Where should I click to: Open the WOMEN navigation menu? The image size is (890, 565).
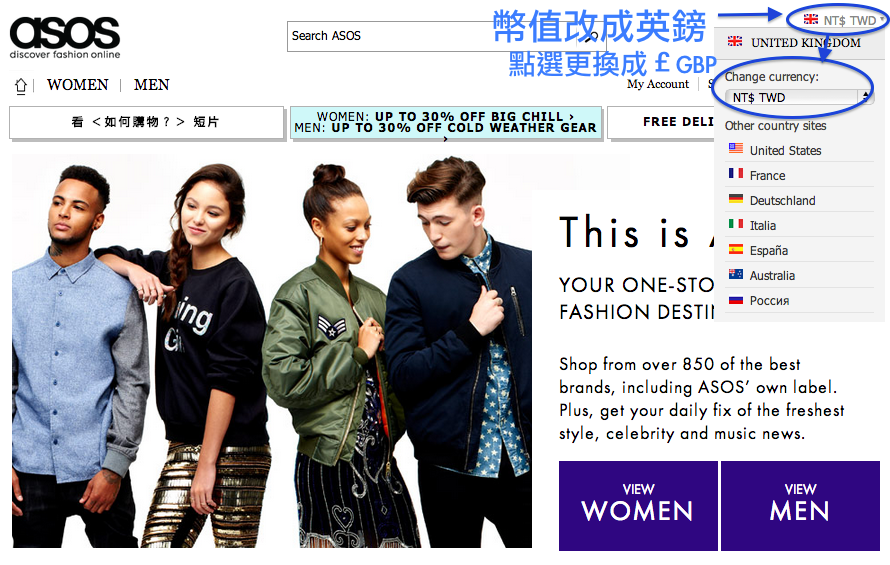point(77,85)
